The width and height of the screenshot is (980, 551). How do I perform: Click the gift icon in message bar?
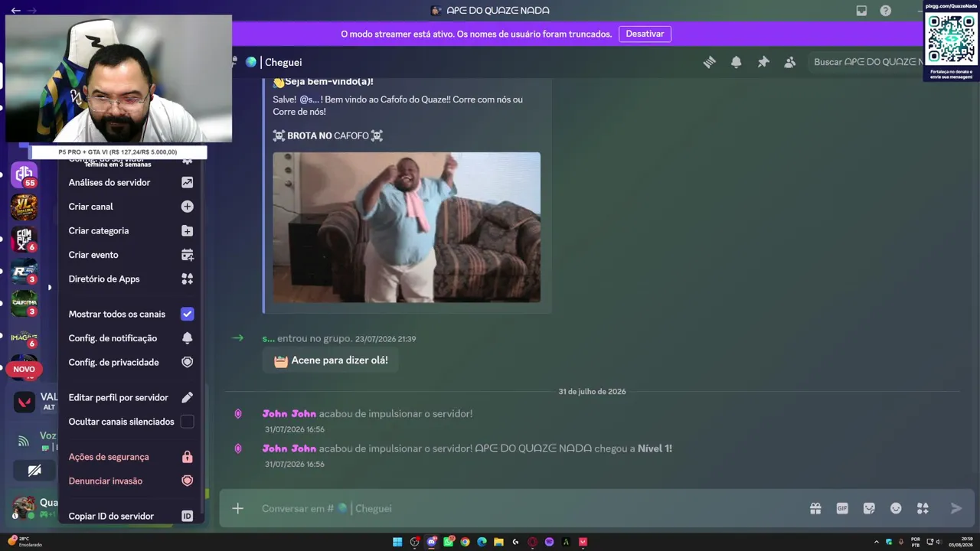pos(815,508)
